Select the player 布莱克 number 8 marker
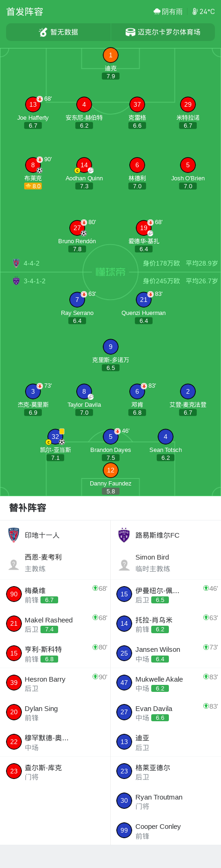The height and width of the screenshot is (868, 221). [x=33, y=165]
